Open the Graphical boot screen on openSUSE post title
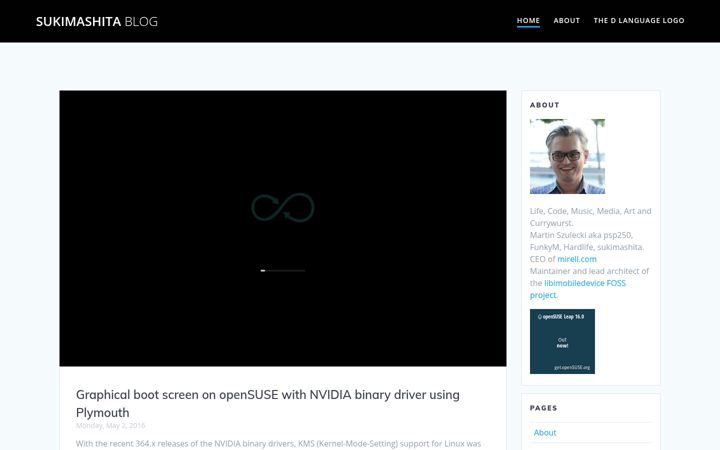This screenshot has height=450, width=720. (x=268, y=403)
